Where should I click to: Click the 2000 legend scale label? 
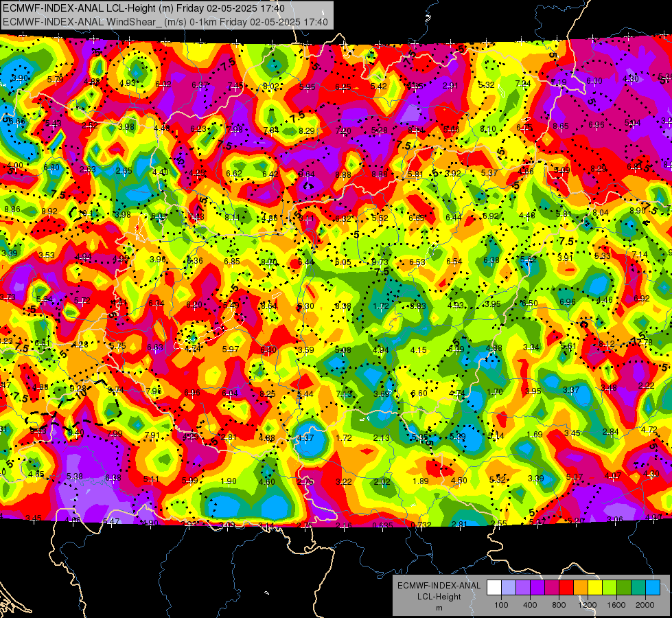point(645,605)
